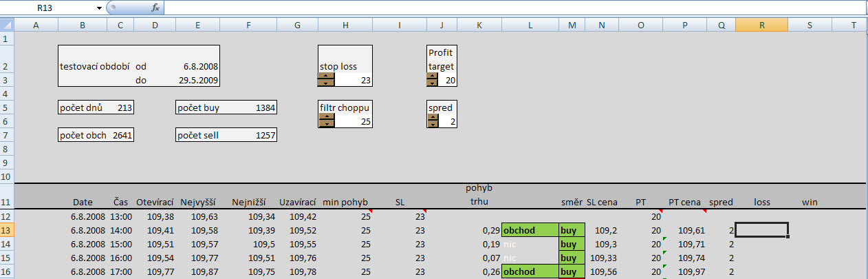Viewport: 868px width, 279px height.
Task: Click the 'loss' column heading
Action: (762, 203)
